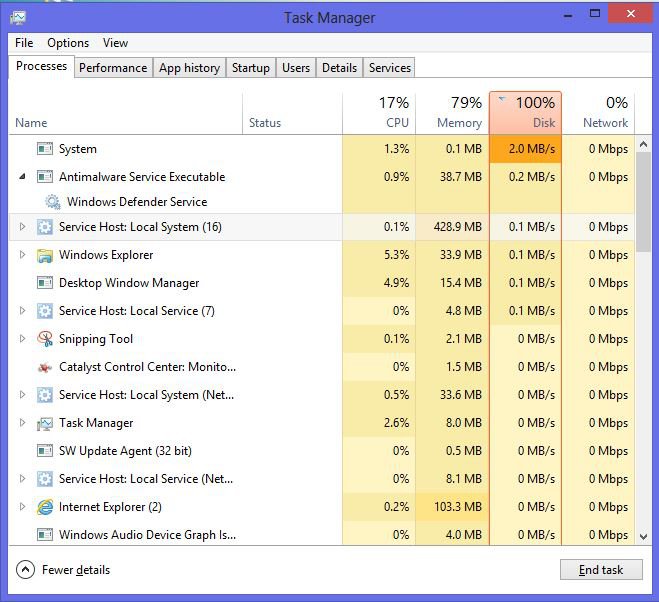This screenshot has width=659, height=602.
Task: Expand the Task Manager process row
Action: pos(22,422)
